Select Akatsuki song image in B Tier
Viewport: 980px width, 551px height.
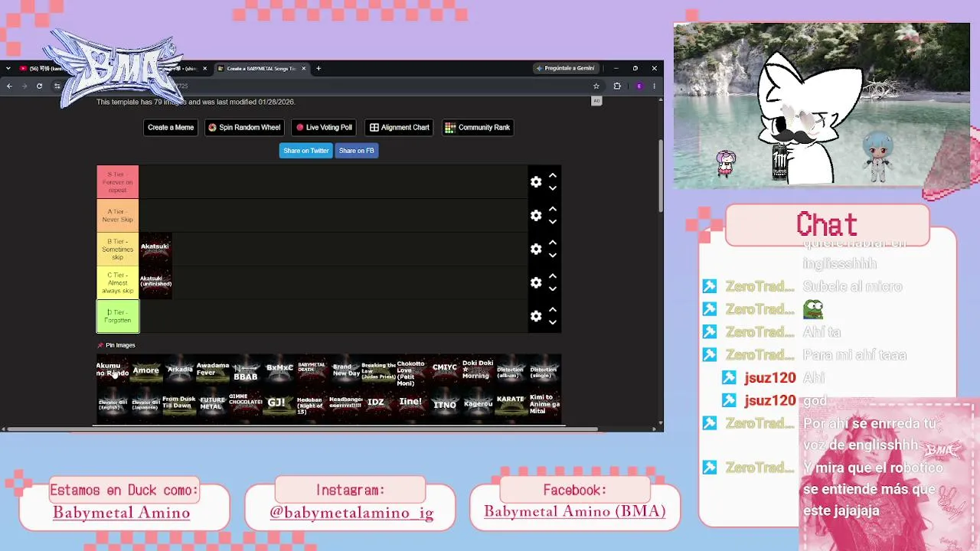(155, 249)
